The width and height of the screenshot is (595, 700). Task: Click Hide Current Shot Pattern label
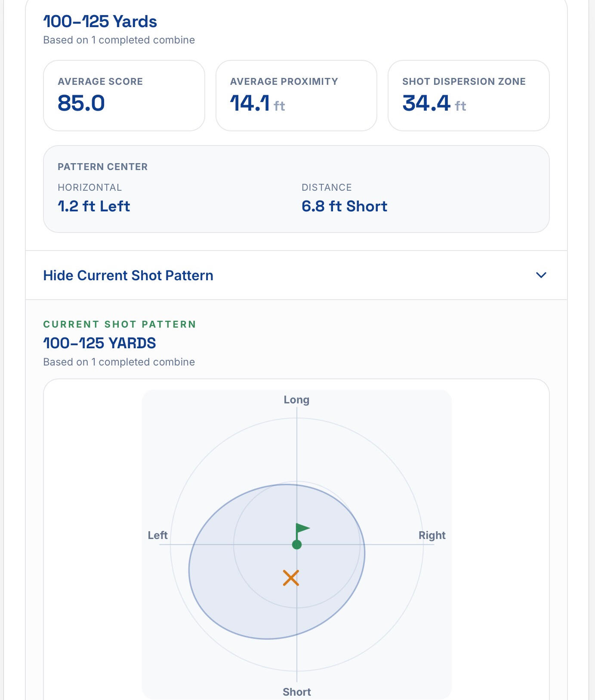(128, 276)
